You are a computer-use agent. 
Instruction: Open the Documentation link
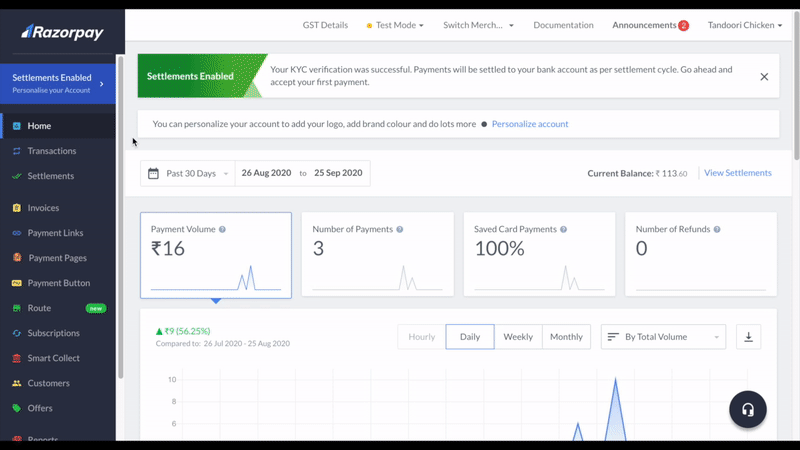pos(563,25)
